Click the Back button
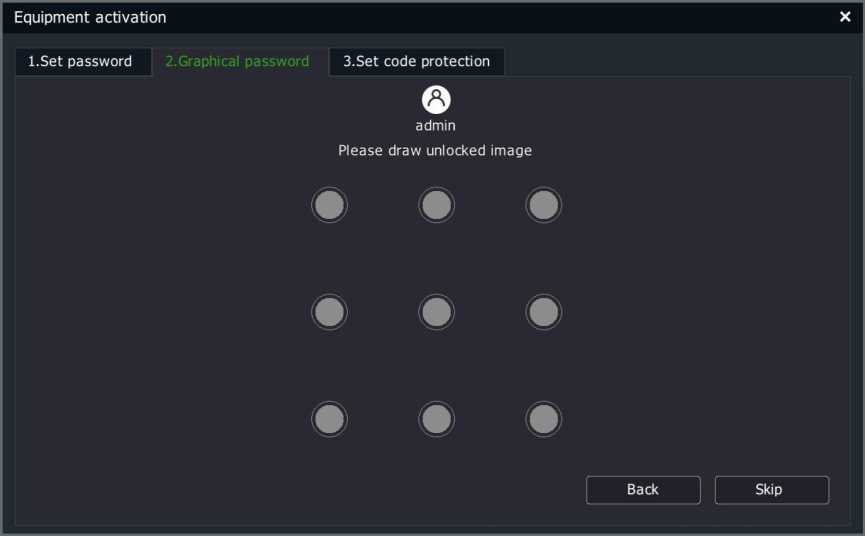The height and width of the screenshot is (536, 865). pyautogui.click(x=643, y=490)
